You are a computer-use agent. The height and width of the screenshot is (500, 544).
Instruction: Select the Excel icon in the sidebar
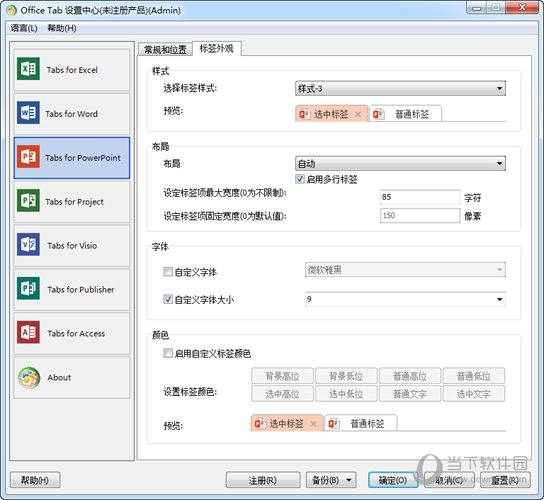coord(28,69)
